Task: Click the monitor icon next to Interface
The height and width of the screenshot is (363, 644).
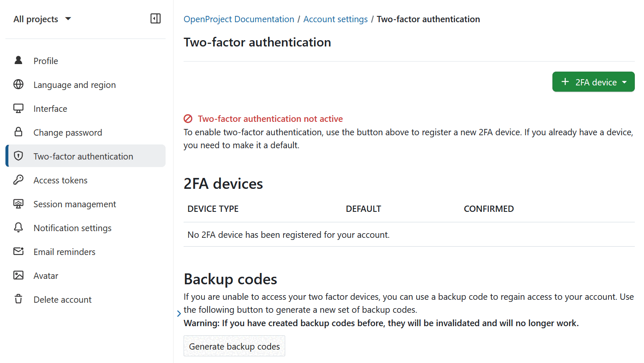Action: [x=18, y=108]
